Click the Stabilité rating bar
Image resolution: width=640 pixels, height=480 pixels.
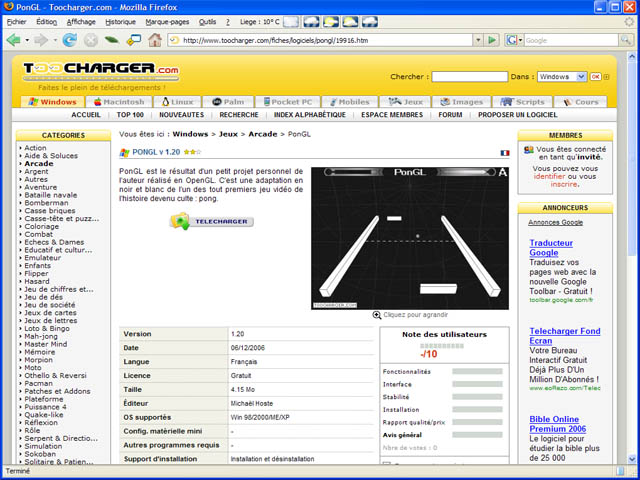pyautogui.click(x=477, y=397)
